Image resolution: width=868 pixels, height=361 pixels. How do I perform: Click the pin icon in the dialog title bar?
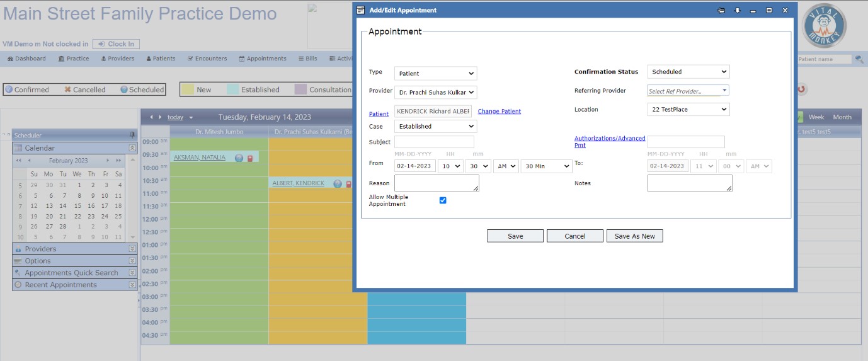pos(721,10)
